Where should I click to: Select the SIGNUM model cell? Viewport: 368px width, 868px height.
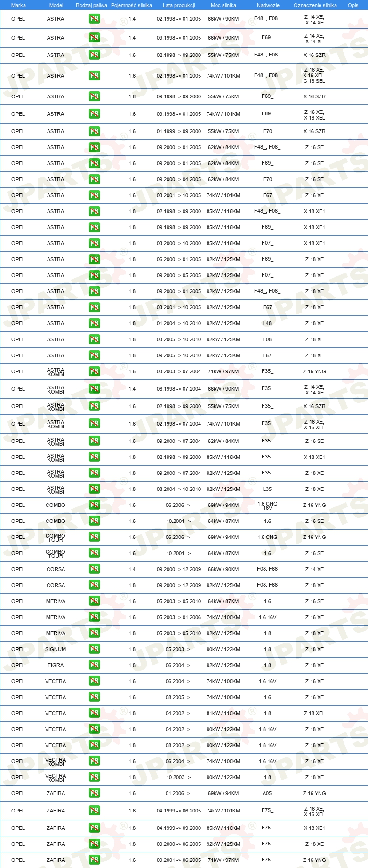coord(56,649)
